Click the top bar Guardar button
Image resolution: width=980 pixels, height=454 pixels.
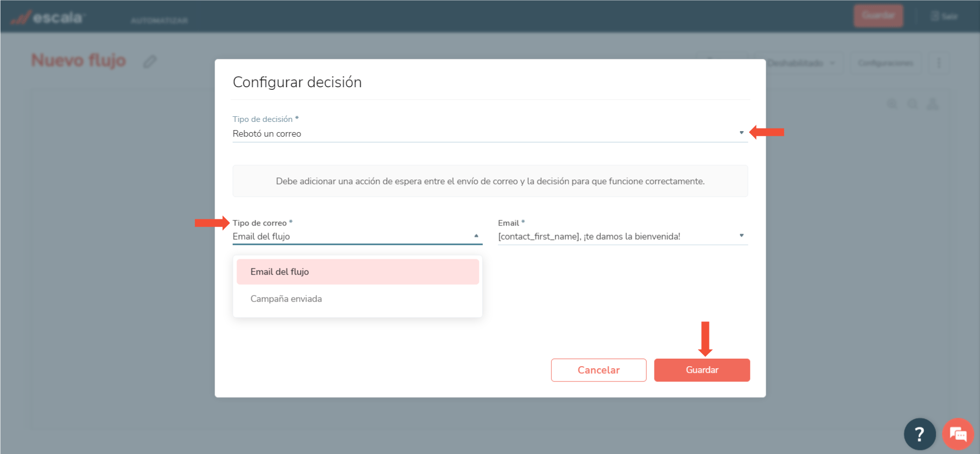[x=878, y=16]
